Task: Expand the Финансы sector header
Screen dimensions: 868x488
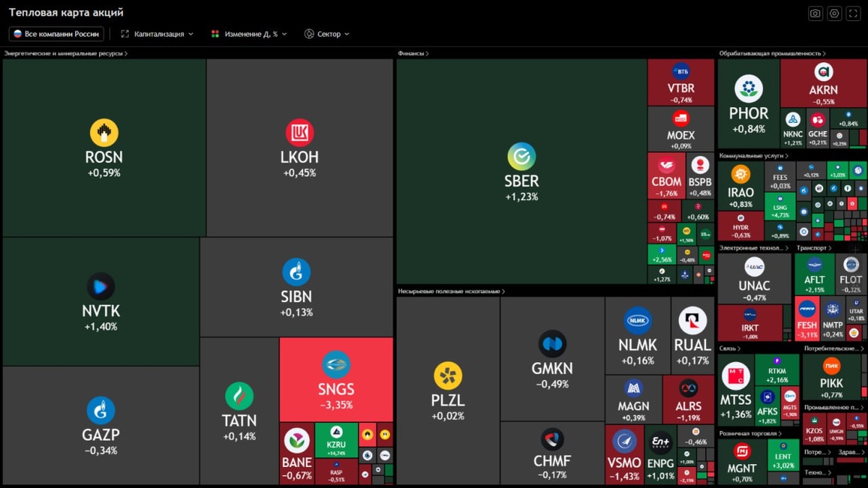Action: coord(413,53)
